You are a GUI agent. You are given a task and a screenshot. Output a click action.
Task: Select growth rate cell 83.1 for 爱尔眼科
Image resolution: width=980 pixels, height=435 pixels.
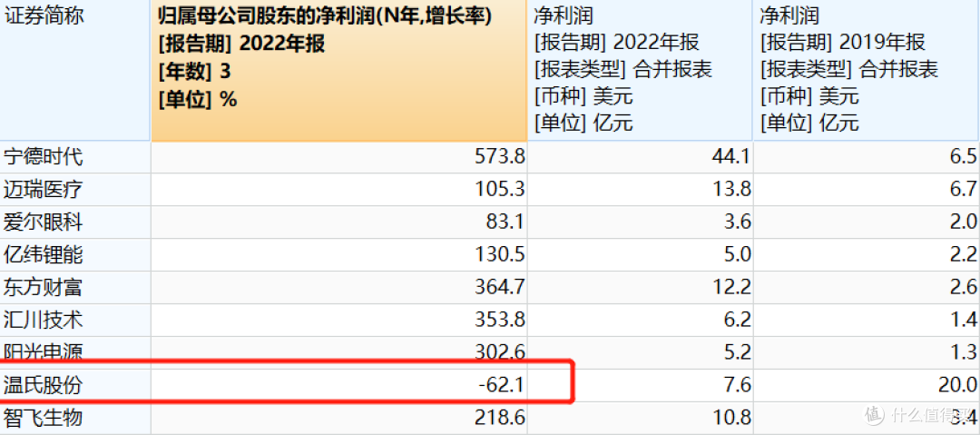338,222
